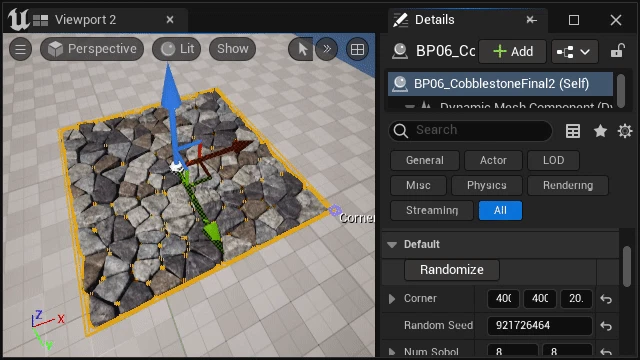
Task: Reset Corner to default value
Action: tap(606, 299)
